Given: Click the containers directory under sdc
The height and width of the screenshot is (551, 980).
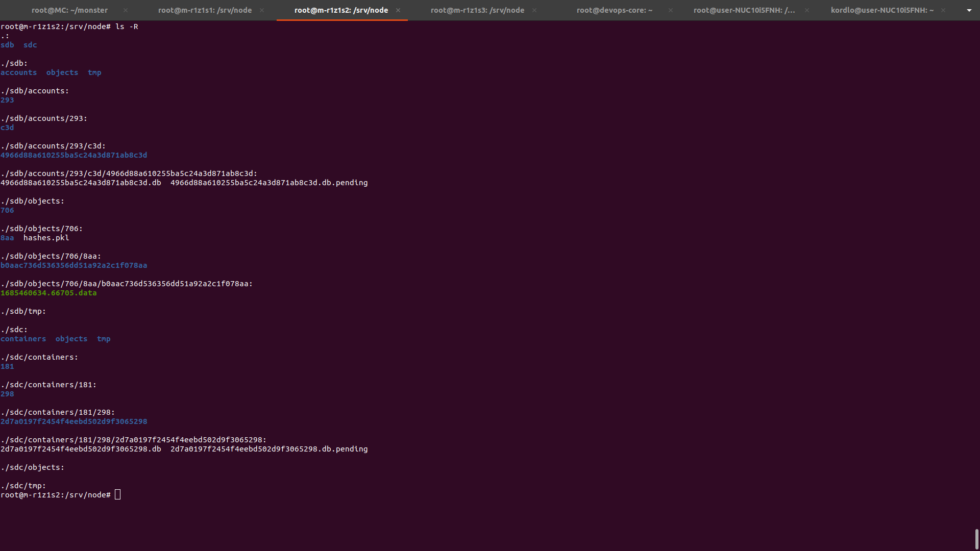Looking at the screenshot, I should tap(23, 339).
